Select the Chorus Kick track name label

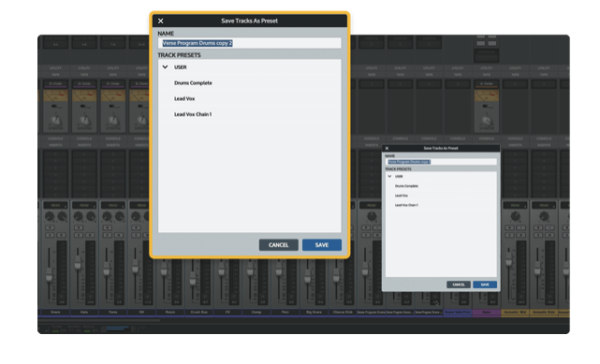click(x=343, y=313)
